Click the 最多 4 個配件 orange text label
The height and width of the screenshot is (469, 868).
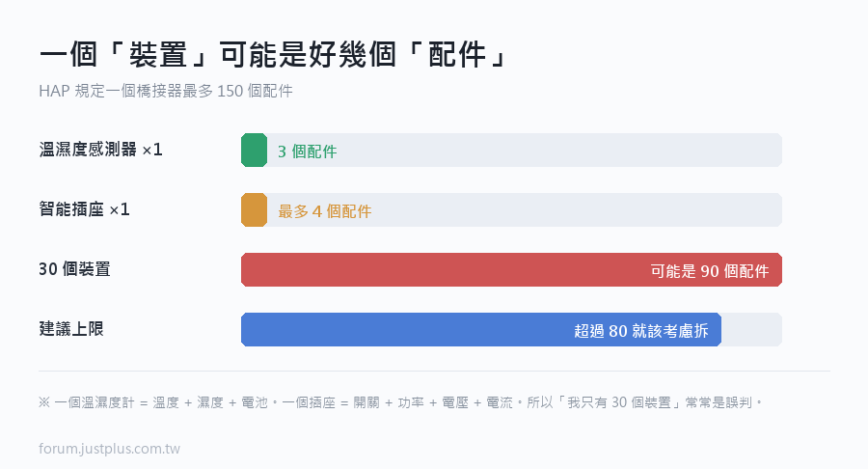[x=325, y=211]
